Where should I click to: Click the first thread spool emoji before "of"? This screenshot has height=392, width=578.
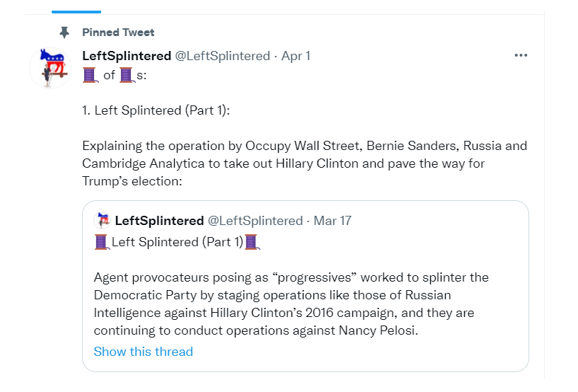(x=91, y=74)
